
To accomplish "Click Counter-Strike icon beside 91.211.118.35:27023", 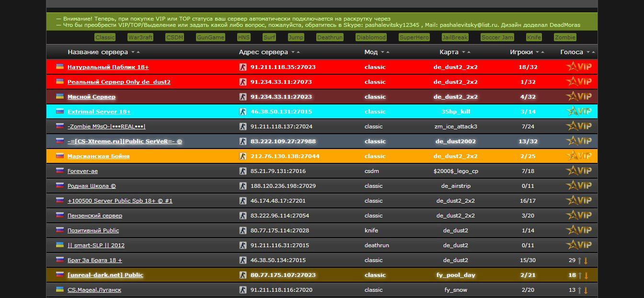I will 243,67.
